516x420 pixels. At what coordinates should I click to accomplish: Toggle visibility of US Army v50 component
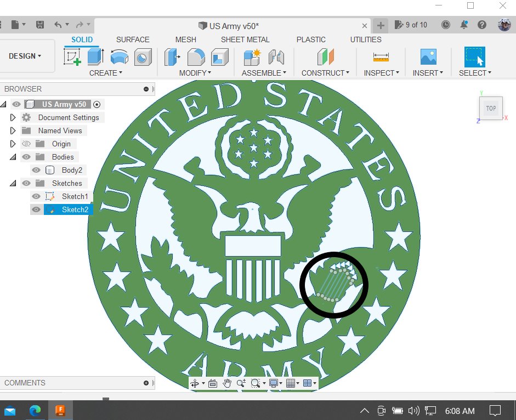(x=16, y=104)
